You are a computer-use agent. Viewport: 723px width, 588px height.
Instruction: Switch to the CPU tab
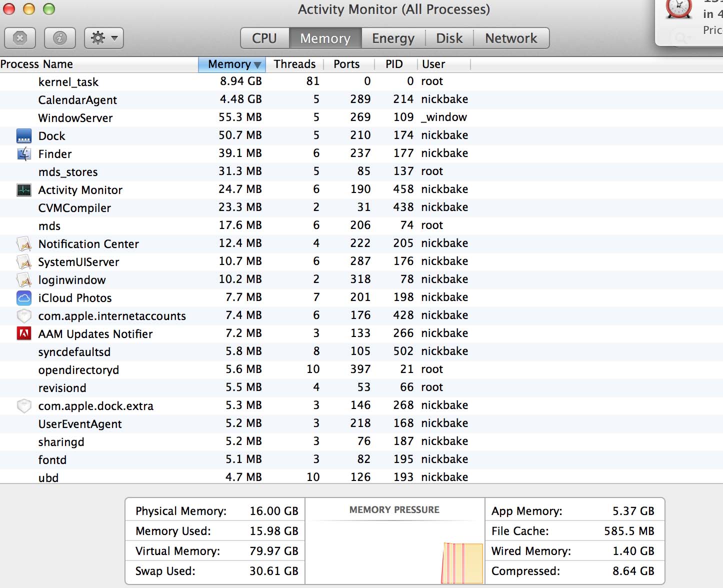coord(264,38)
